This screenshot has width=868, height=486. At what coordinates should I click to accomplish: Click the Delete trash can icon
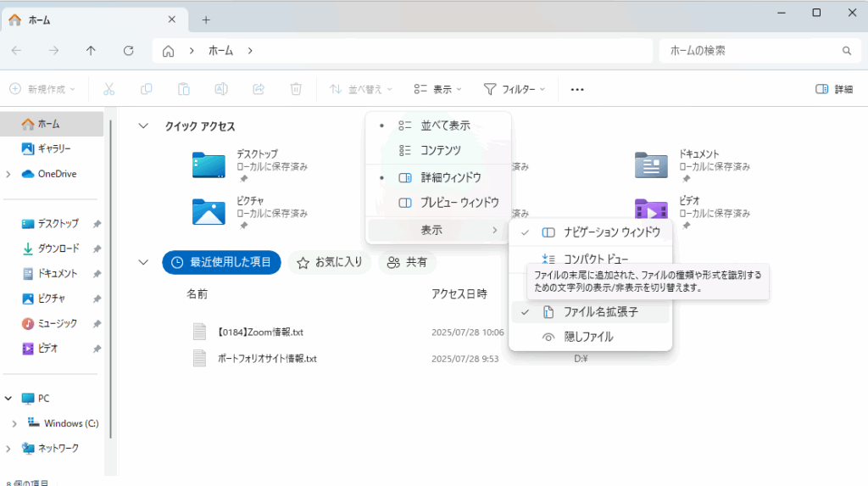tap(296, 89)
